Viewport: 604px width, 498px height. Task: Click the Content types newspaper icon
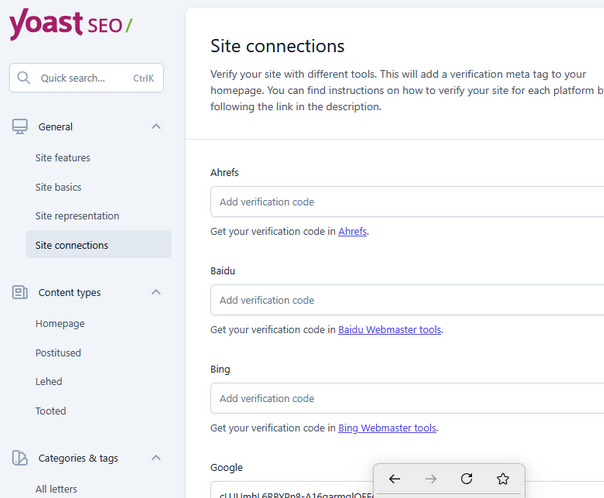[x=20, y=292]
